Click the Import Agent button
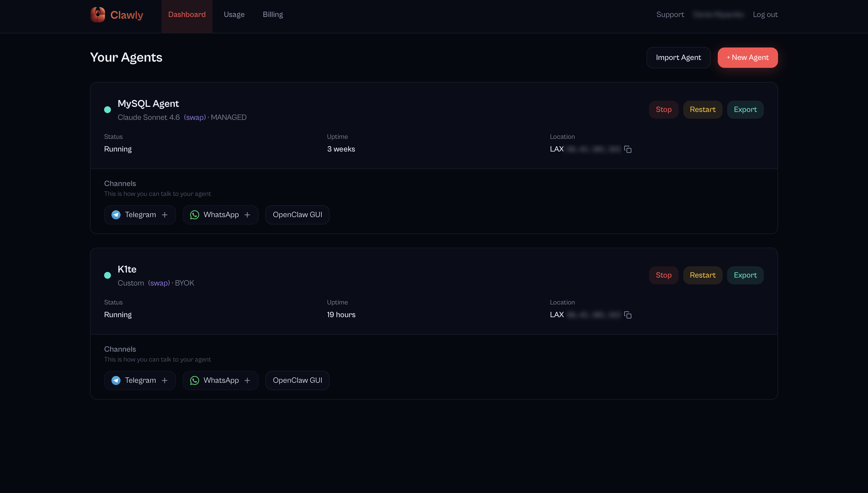Viewport: 868px width, 493px height. (678, 58)
